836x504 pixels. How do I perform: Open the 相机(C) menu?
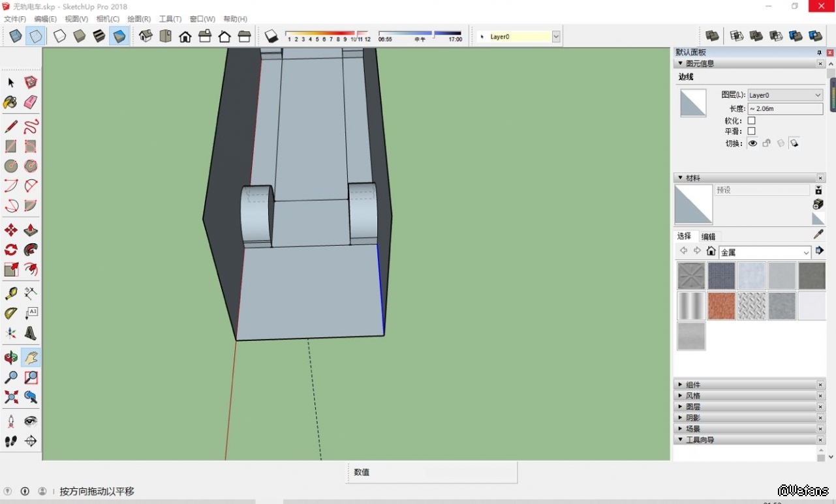[x=108, y=19]
